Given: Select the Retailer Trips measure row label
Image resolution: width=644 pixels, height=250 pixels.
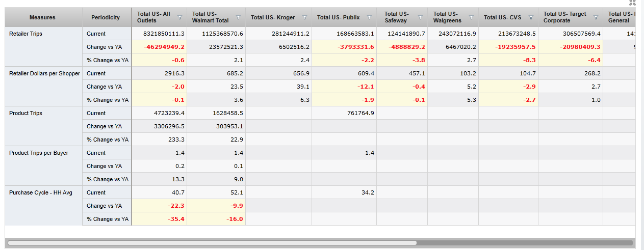Looking at the screenshot, I should click(25, 34).
